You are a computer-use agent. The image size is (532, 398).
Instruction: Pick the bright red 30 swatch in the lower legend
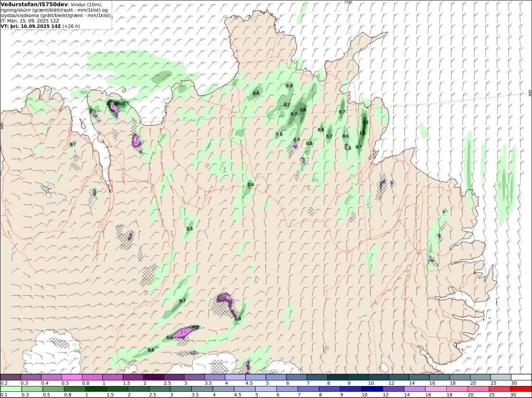click(521, 389)
